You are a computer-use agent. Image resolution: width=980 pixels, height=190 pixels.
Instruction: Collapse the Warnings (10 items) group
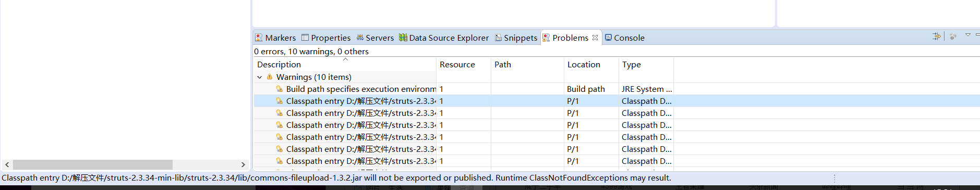[260, 77]
